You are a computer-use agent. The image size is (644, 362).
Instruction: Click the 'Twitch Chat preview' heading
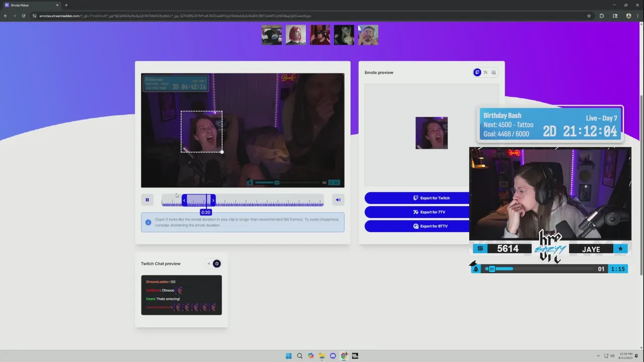[160, 263]
